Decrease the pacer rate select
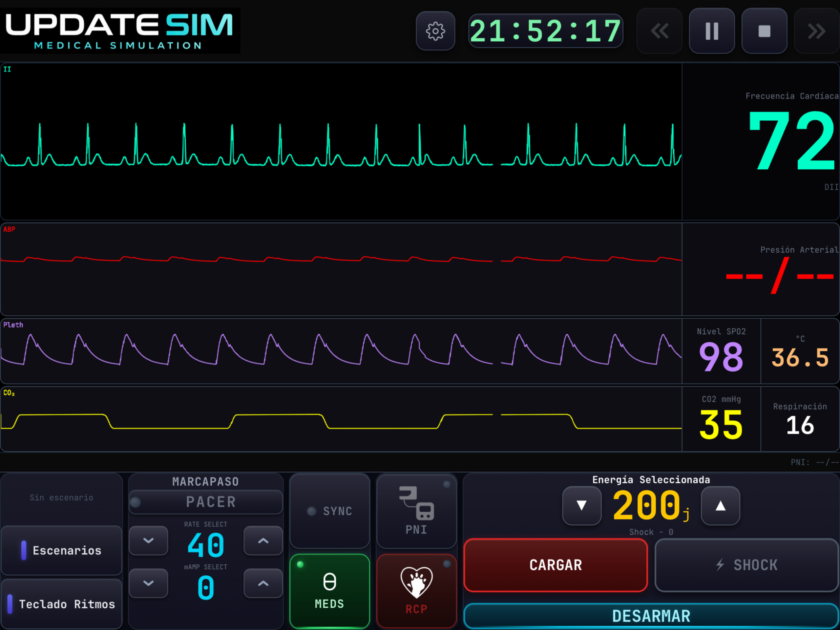 coord(149,540)
